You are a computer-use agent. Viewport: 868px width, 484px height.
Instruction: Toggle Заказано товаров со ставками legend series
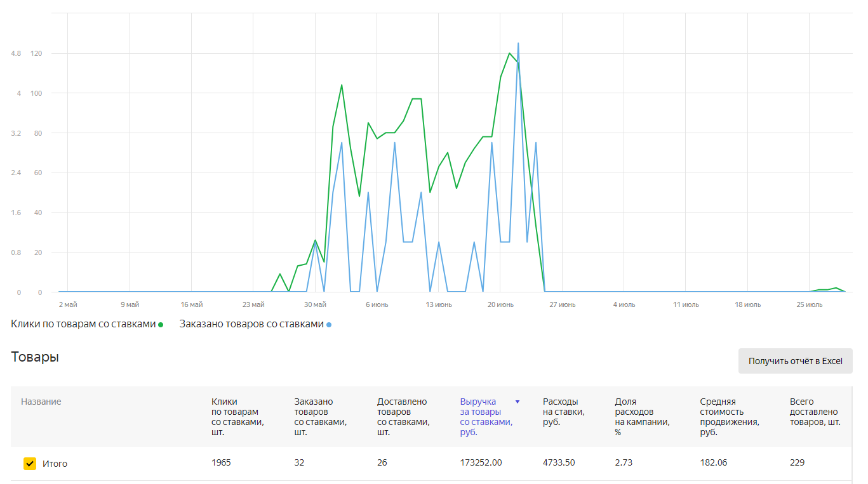(255, 324)
